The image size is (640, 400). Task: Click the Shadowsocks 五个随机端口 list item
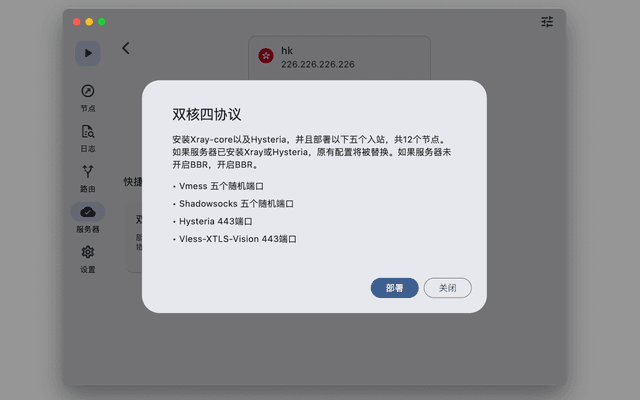(x=233, y=204)
